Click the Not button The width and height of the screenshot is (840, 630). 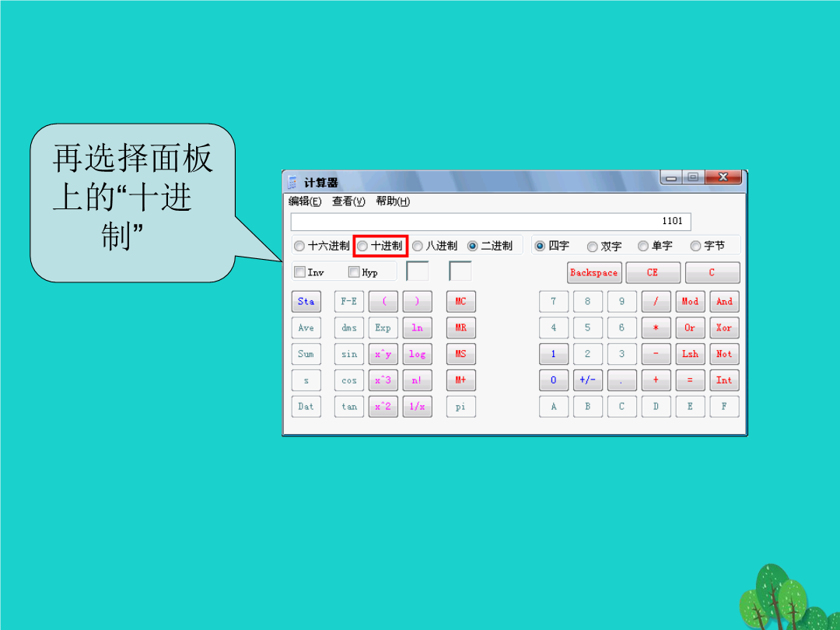(724, 354)
